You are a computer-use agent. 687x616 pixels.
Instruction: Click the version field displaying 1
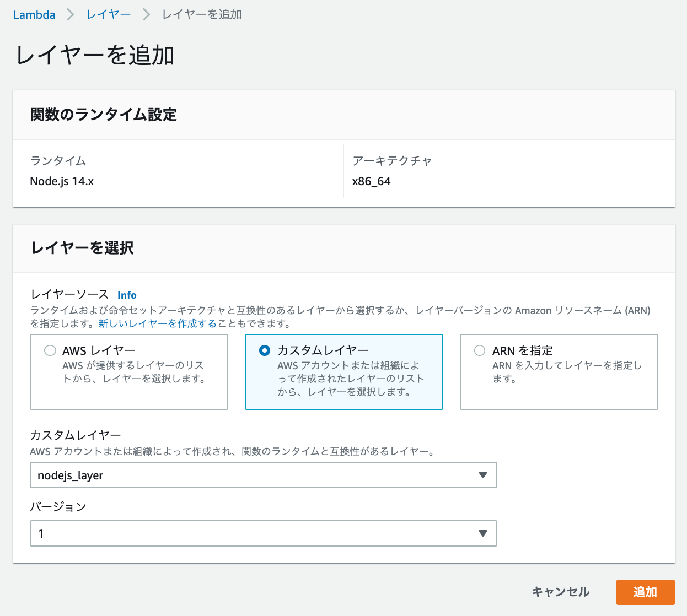point(221,533)
